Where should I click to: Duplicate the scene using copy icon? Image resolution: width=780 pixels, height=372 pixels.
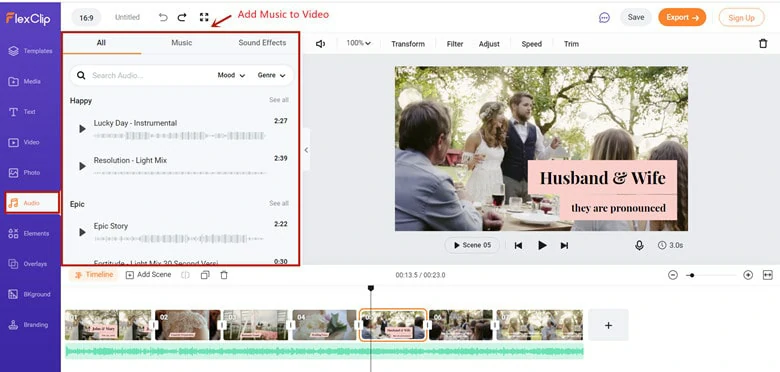tap(205, 275)
